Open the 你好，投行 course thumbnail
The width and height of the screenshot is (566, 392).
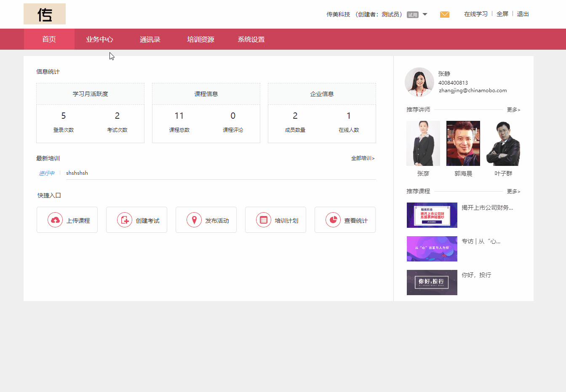click(432, 282)
